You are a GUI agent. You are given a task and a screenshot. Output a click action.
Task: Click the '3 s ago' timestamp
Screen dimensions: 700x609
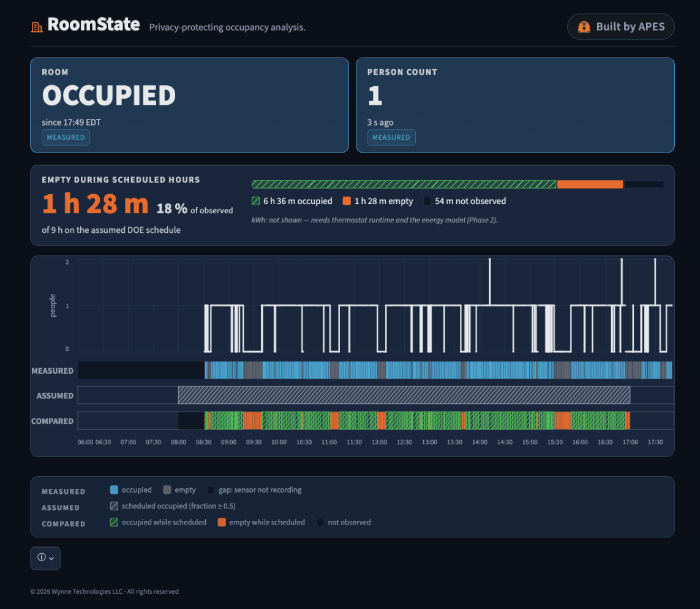380,123
